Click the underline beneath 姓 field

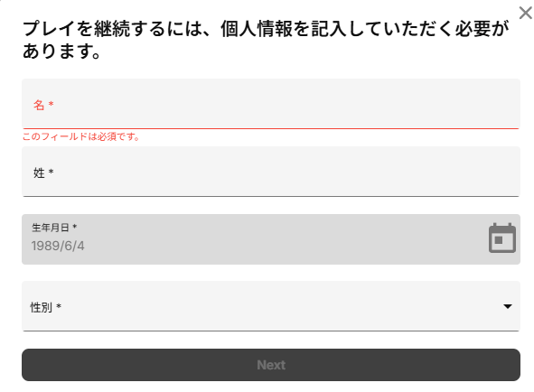(x=271, y=196)
